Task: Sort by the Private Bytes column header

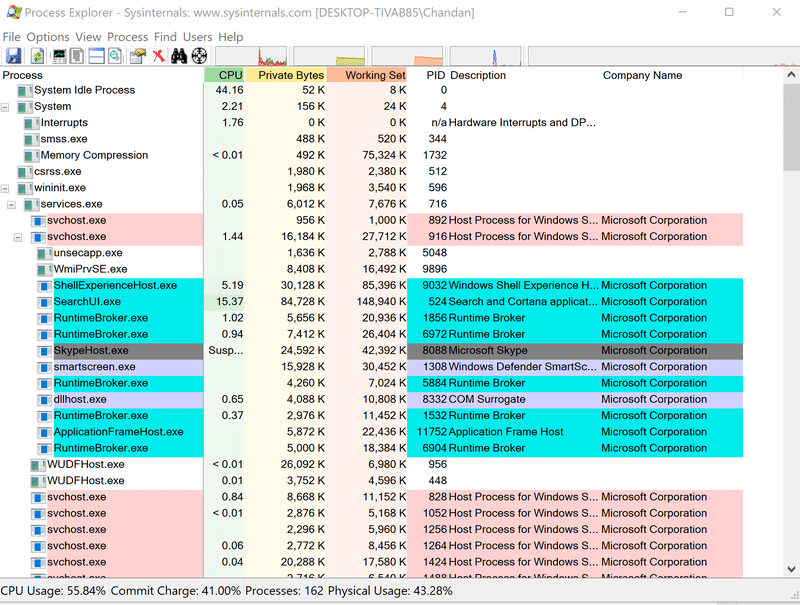Action: coord(286,75)
